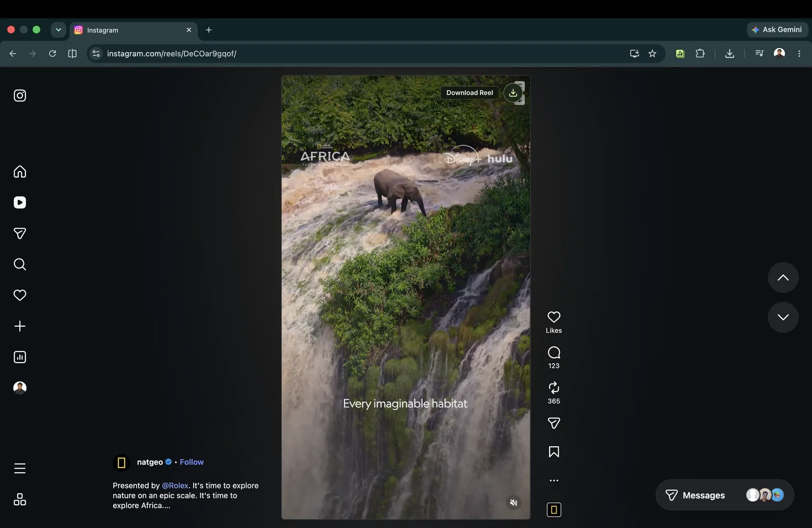812x528 pixels.
Task: Open Chrome three-dot menu
Action: [799, 53]
